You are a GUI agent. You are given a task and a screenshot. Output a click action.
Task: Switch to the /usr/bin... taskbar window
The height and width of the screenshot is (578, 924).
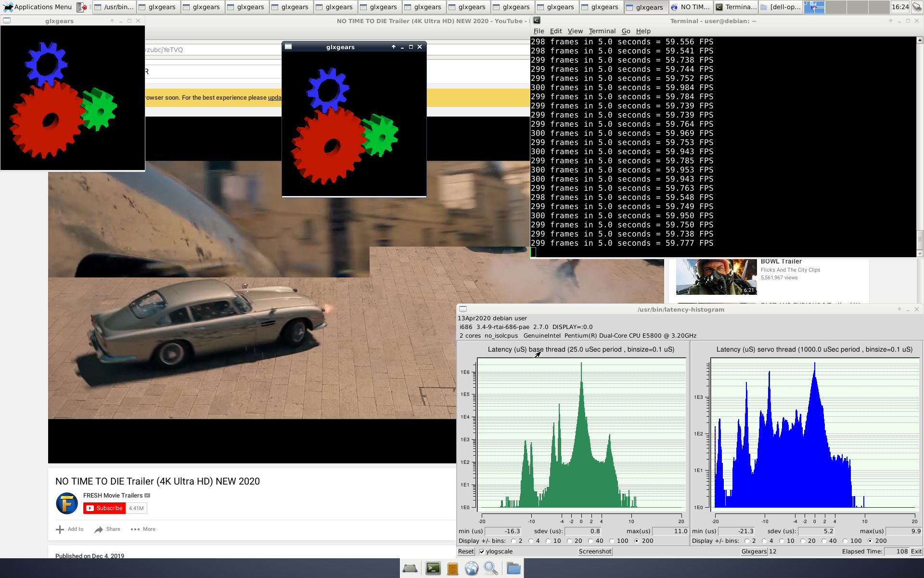click(x=115, y=7)
